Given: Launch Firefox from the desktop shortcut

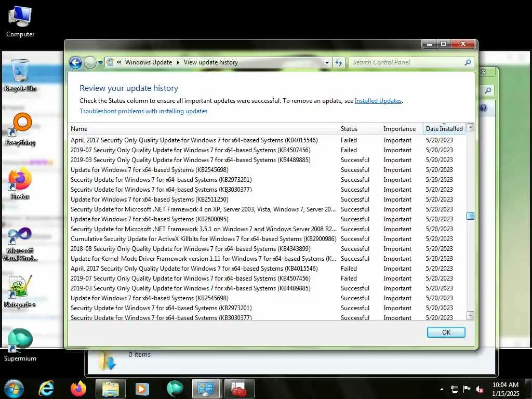Looking at the screenshot, I should pyautogui.click(x=20, y=183).
